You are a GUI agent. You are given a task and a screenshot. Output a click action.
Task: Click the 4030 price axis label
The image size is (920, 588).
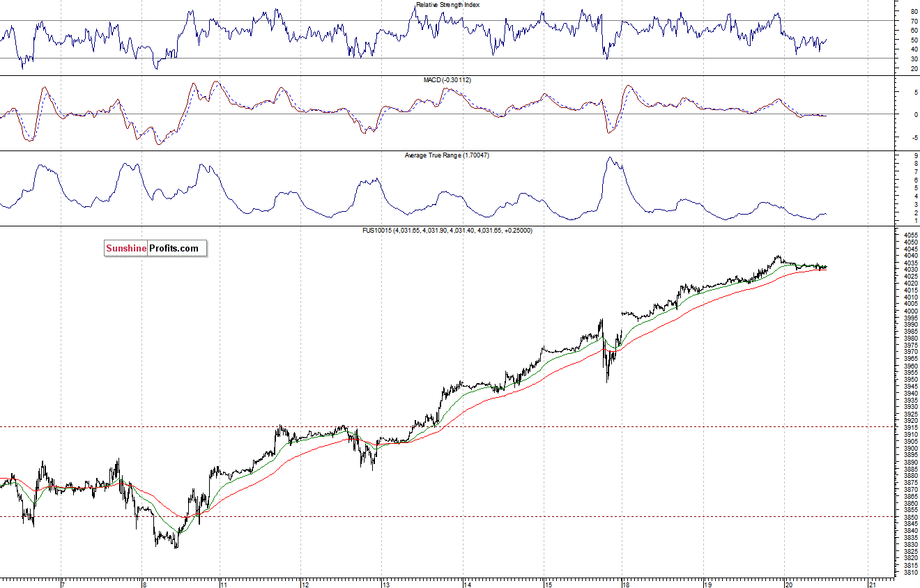(x=910, y=270)
